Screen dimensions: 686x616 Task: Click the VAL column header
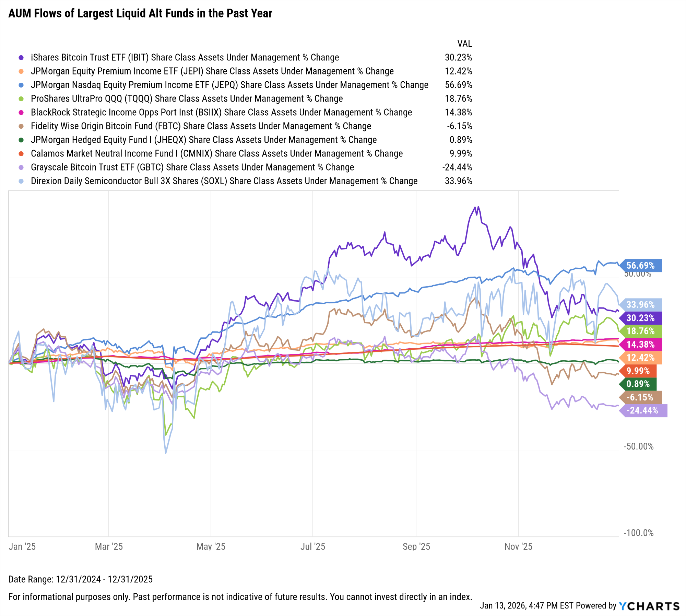coord(464,44)
